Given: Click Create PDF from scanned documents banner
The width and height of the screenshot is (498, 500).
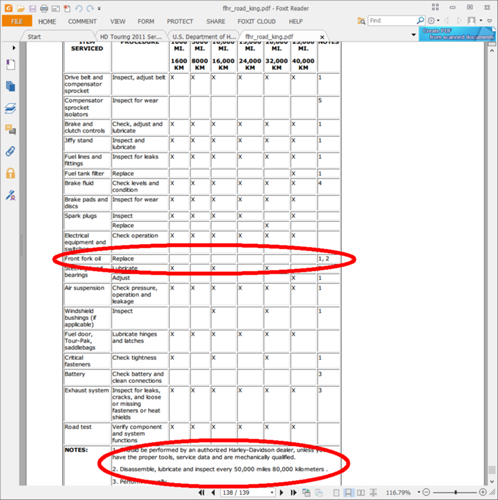Looking at the screenshot, I should pos(457,34).
